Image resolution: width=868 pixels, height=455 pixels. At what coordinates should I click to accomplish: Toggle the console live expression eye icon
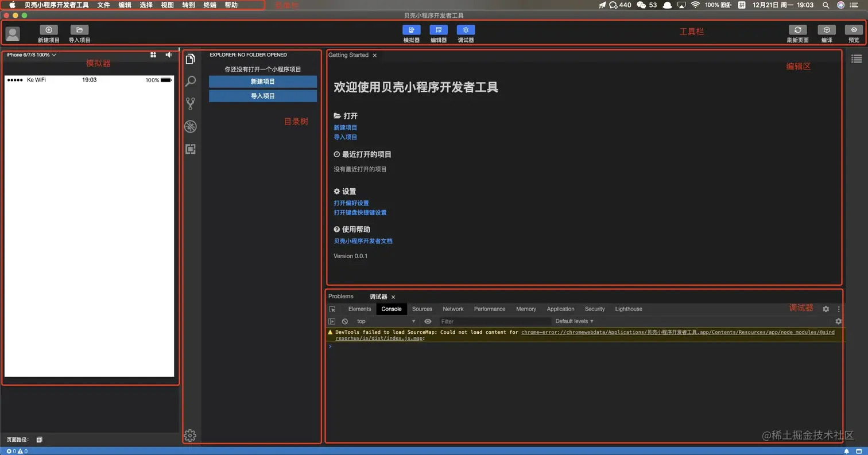[428, 321]
